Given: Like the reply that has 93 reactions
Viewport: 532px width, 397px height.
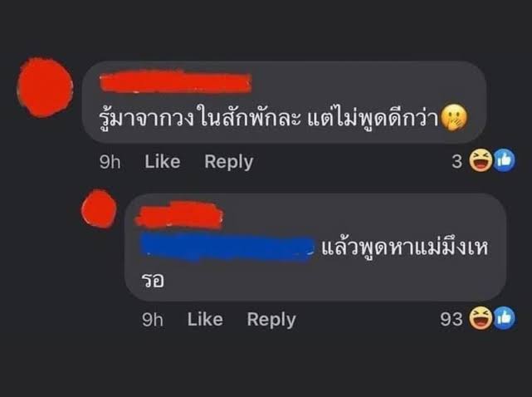Looking at the screenshot, I should coord(205,319).
